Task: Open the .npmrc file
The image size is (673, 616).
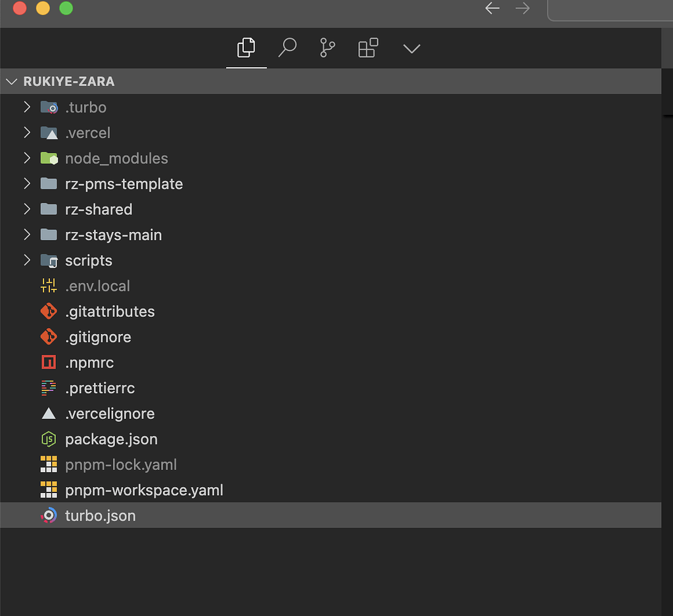Action: 90,362
